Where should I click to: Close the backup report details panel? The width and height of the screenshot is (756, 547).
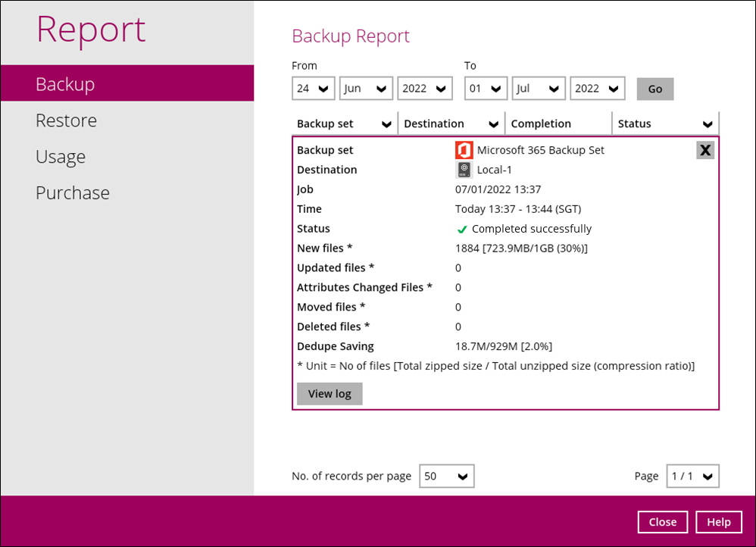[x=704, y=150]
